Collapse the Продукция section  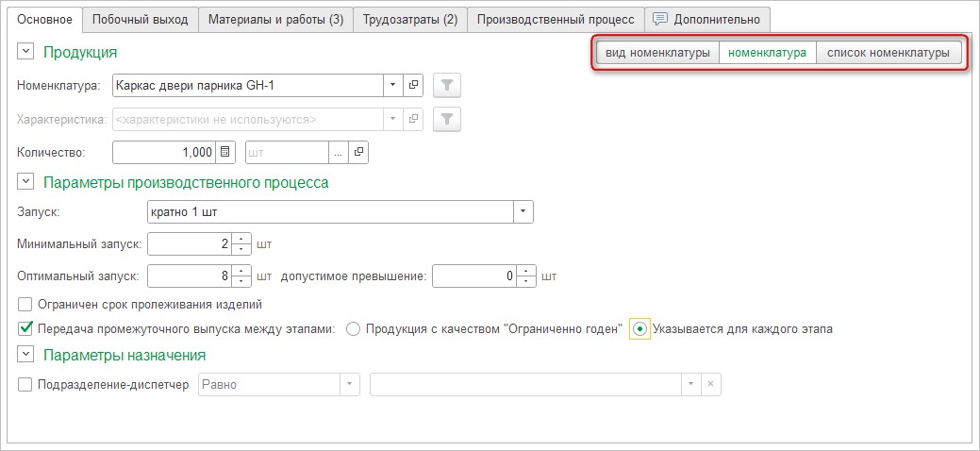pos(25,52)
